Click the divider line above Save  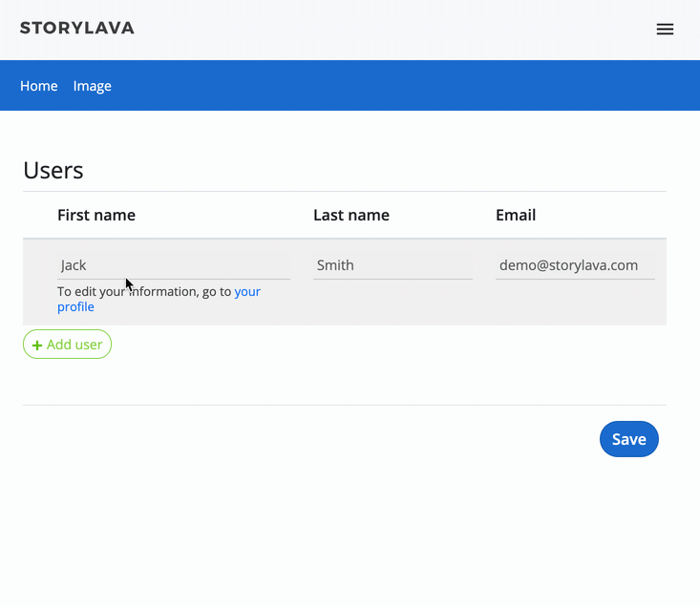(344, 405)
